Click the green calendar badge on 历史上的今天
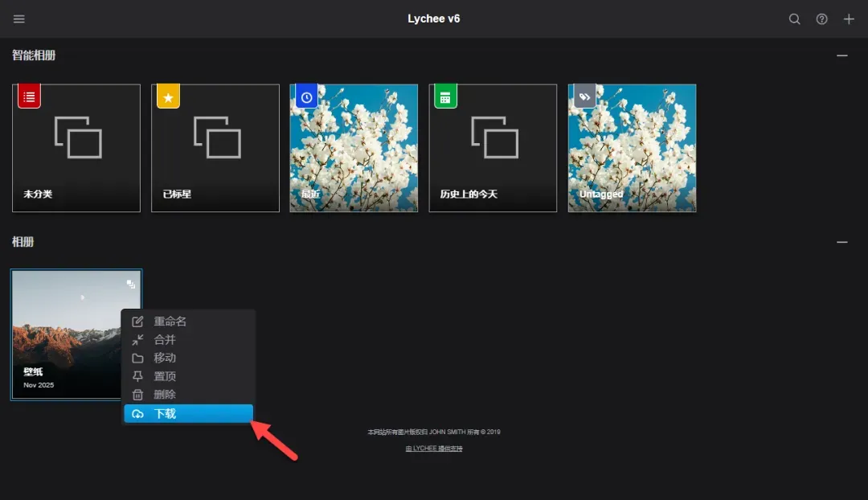This screenshot has width=868, height=500. 445,97
